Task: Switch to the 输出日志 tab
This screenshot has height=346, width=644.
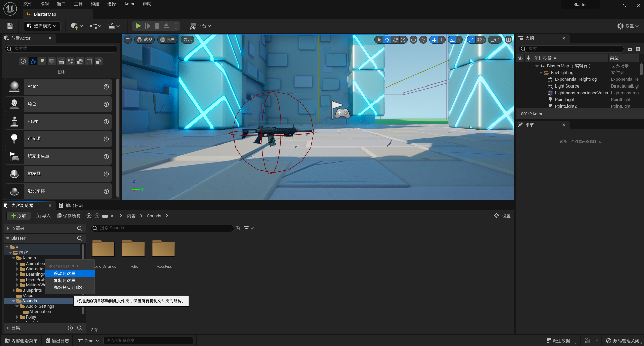Action: [71, 205]
